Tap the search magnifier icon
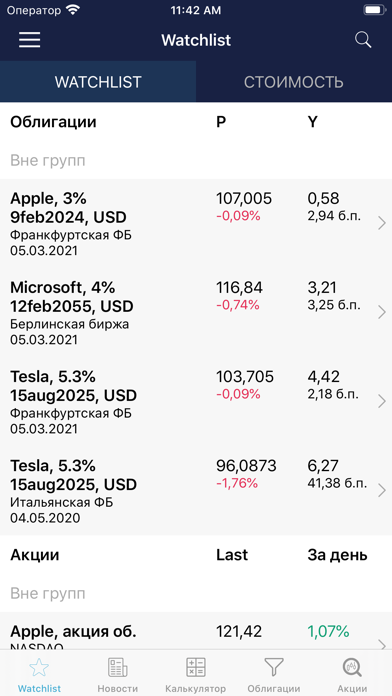392x696 pixels. coord(363,40)
